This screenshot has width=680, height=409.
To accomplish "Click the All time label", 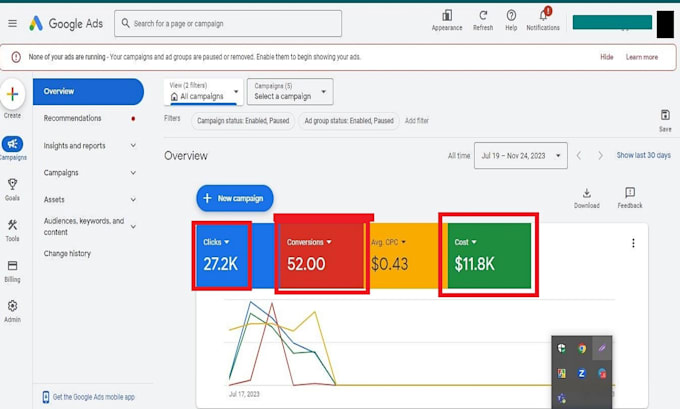I will tap(459, 155).
